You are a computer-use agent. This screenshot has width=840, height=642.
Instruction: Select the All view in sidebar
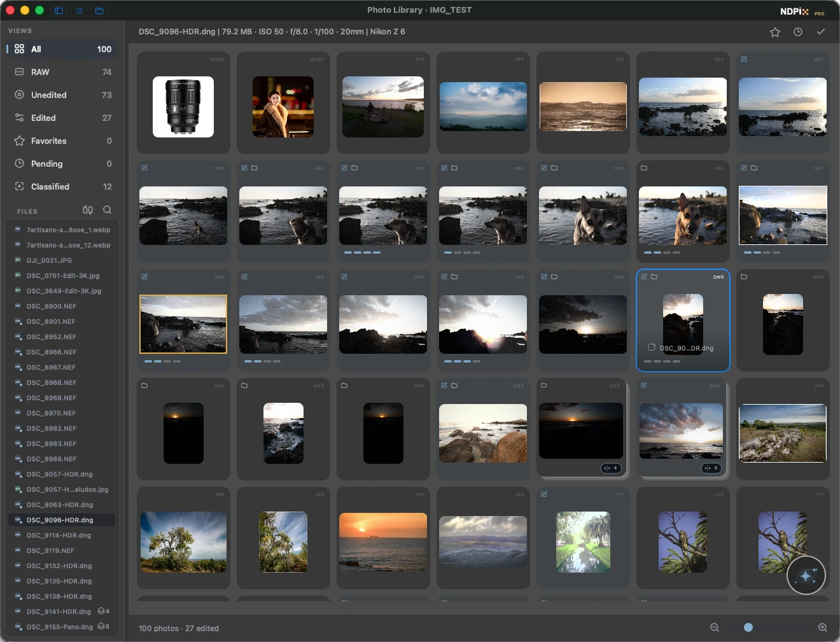(62, 49)
